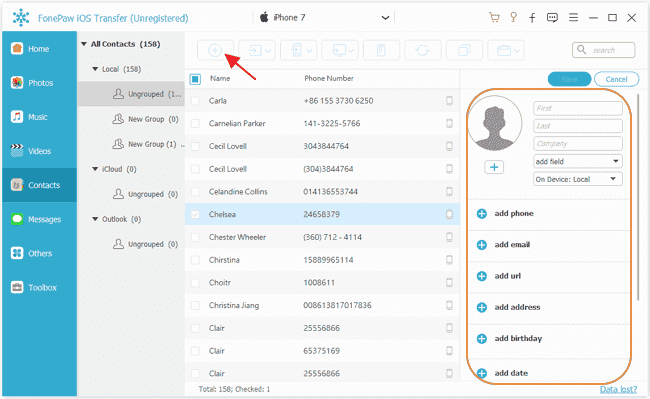Click the contact details panel scrollbar
This screenshot has height=399, width=650.
point(638,198)
